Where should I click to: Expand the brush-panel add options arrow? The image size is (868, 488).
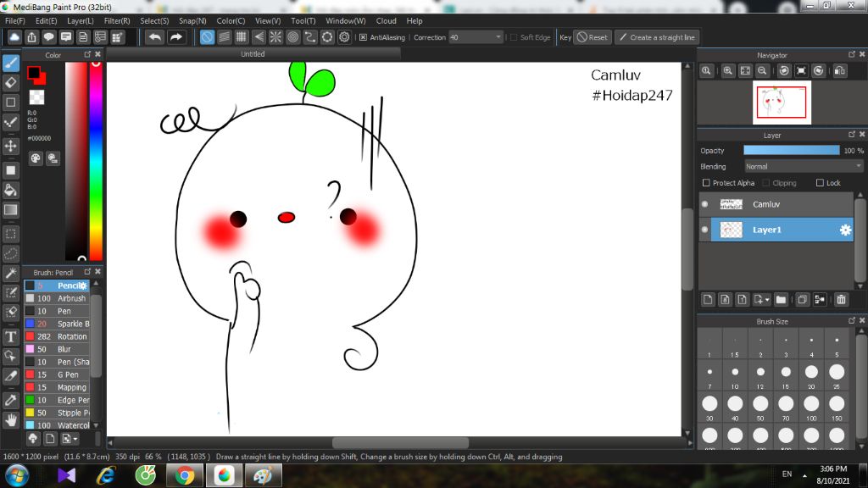coord(75,439)
